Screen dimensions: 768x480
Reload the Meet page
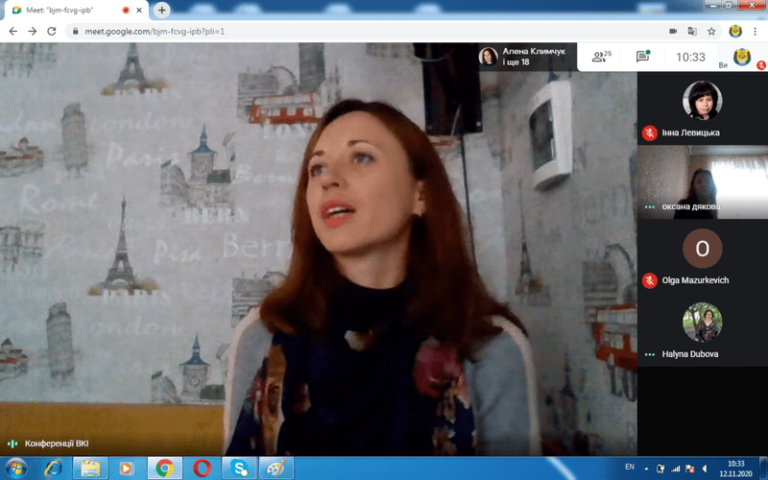pyautogui.click(x=52, y=31)
